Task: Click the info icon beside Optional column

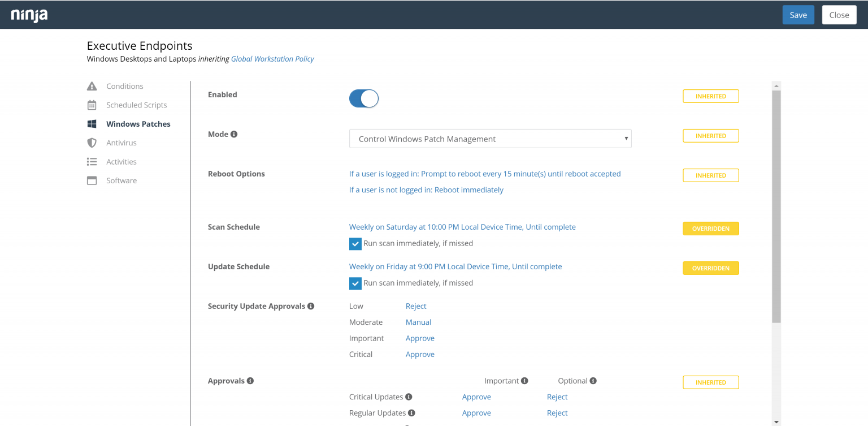Action: coord(593,381)
